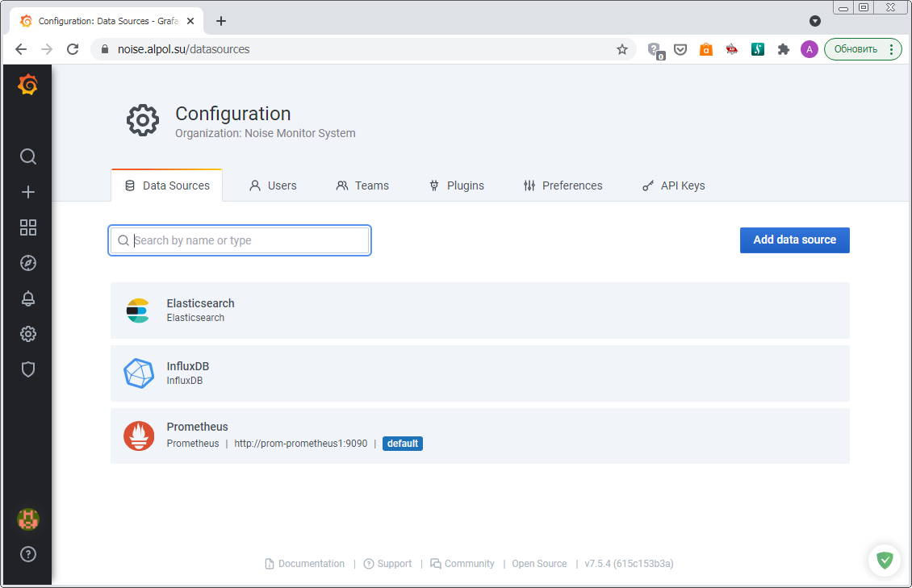Open the API Keys tab
This screenshot has width=912, height=588.
click(x=673, y=186)
